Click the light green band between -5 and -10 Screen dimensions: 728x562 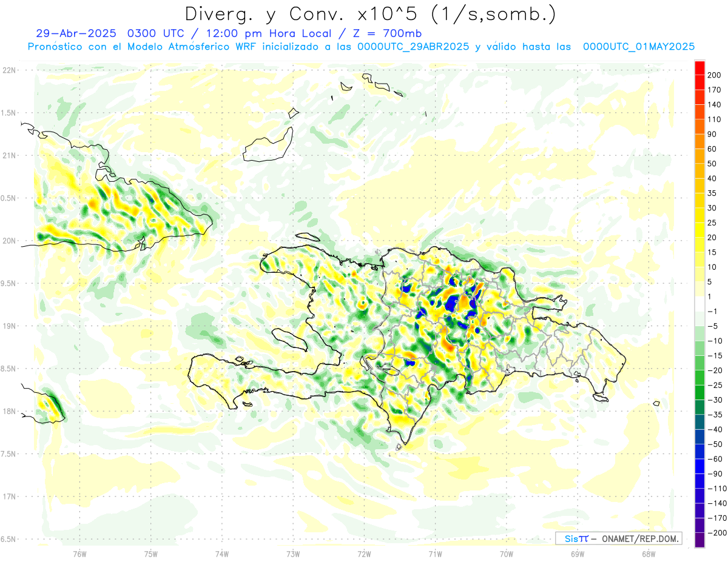click(699, 333)
